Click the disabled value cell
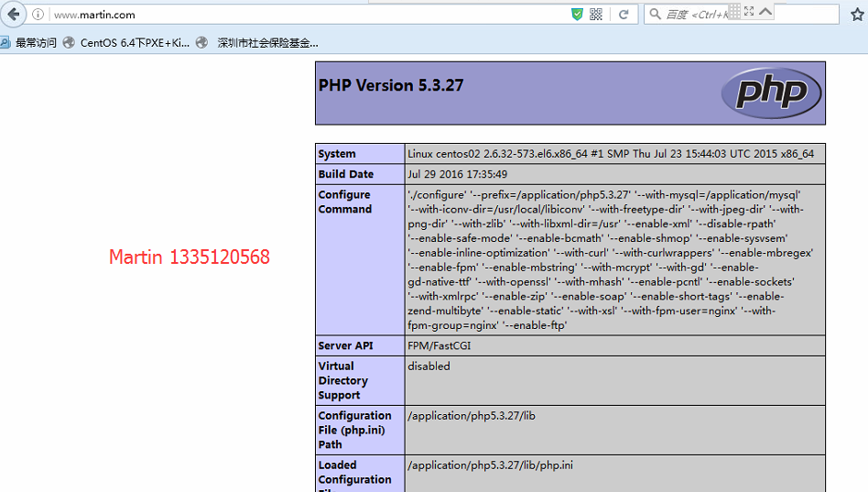The height and width of the screenshot is (492, 868). 615,380
